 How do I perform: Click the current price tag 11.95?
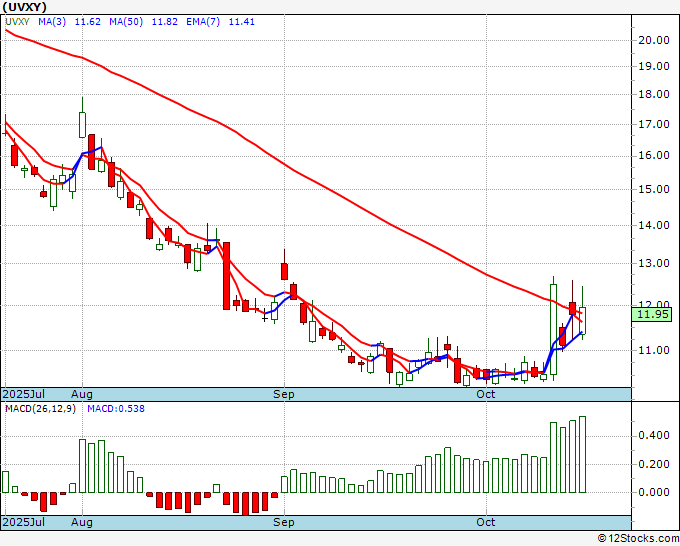point(652,314)
